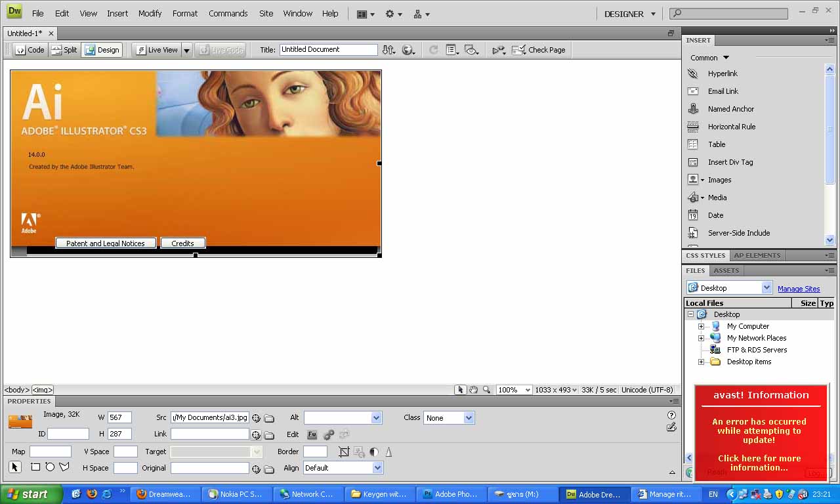840x504 pixels.
Task: Select the circle hotspot tool
Action: pyautogui.click(x=50, y=467)
